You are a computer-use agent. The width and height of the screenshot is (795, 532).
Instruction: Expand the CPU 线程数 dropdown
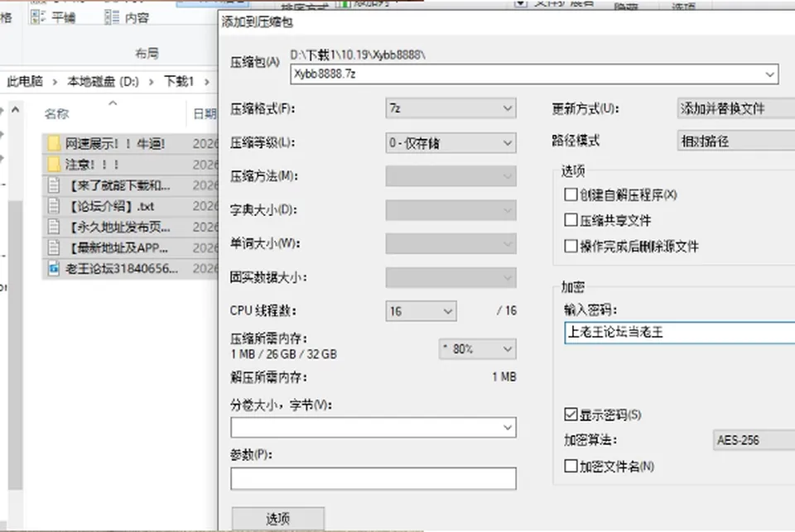tap(421, 311)
